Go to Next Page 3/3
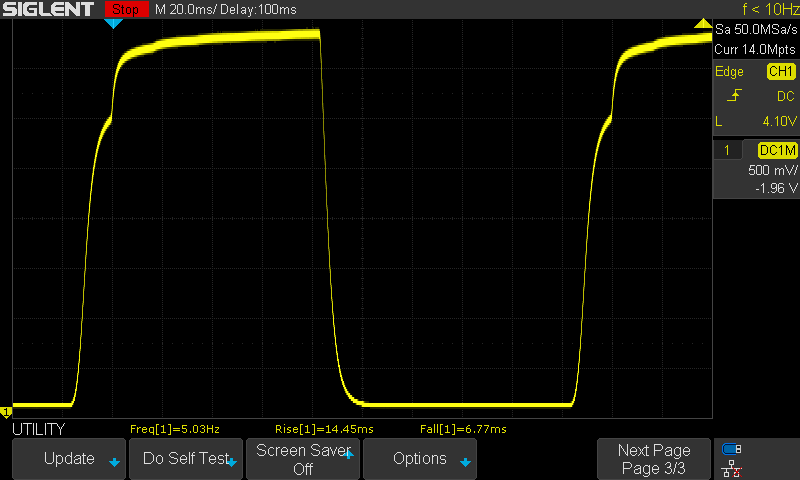The image size is (800, 480). pyautogui.click(x=654, y=459)
